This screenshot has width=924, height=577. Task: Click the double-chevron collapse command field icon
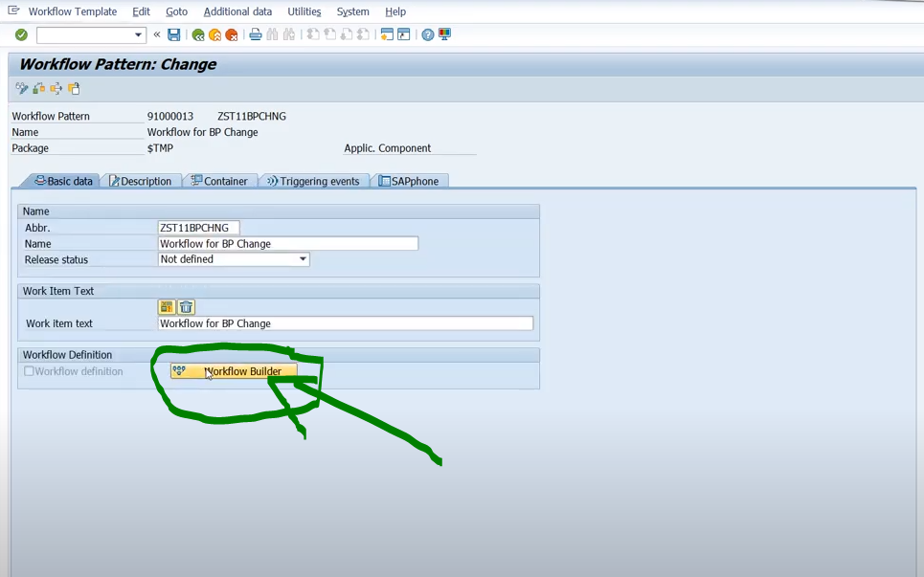(157, 34)
